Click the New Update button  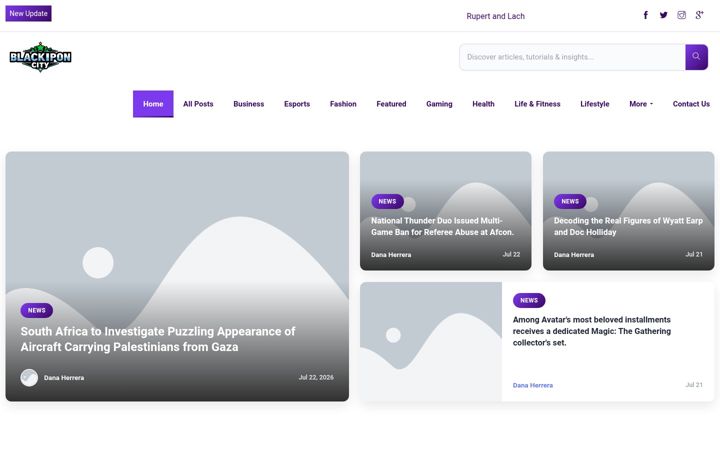pyautogui.click(x=28, y=13)
